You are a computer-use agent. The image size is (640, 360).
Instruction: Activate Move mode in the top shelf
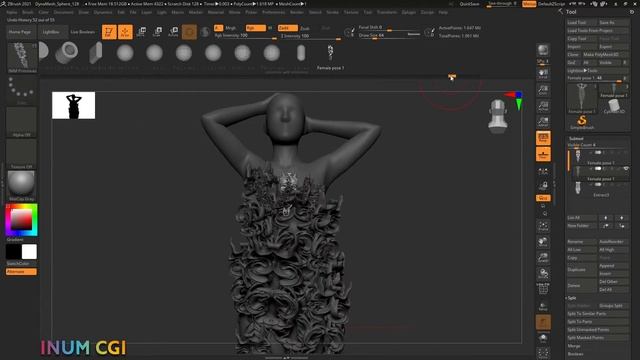(142, 32)
